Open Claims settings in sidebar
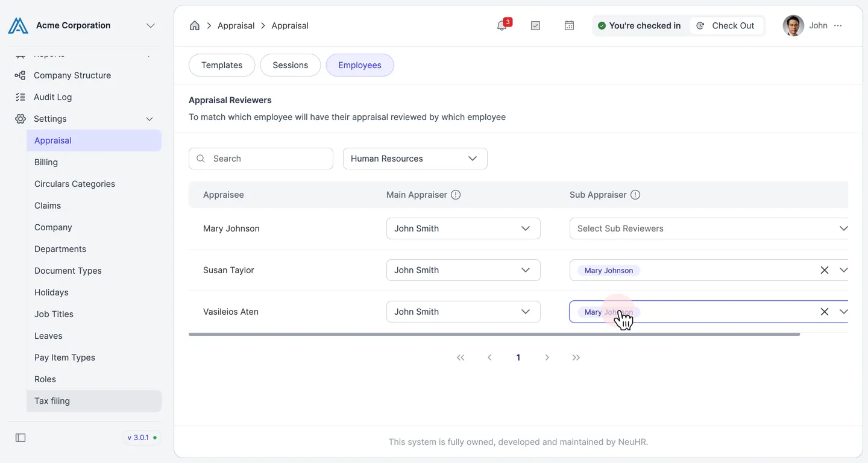The width and height of the screenshot is (868, 463). 94,206
